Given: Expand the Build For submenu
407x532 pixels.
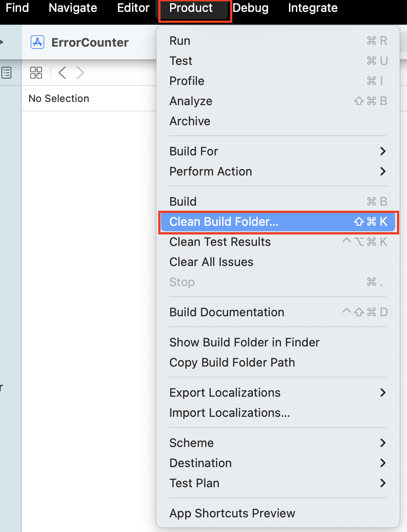Looking at the screenshot, I should click(x=194, y=151).
